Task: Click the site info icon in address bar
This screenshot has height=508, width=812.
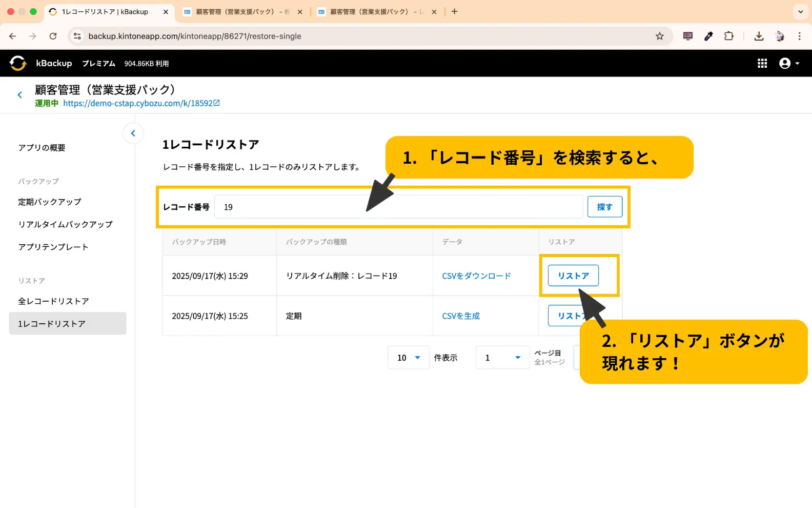Action: (x=77, y=36)
